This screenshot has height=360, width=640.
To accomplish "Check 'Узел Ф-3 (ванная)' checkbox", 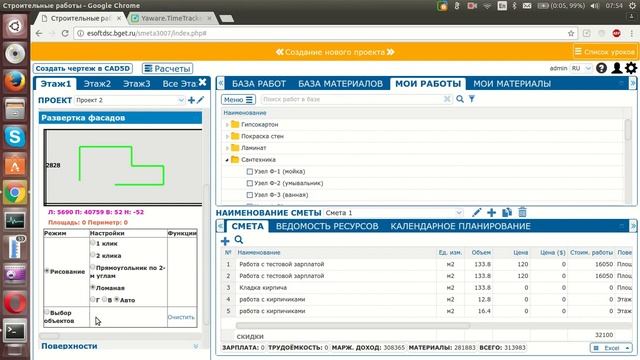I will 250,195.
